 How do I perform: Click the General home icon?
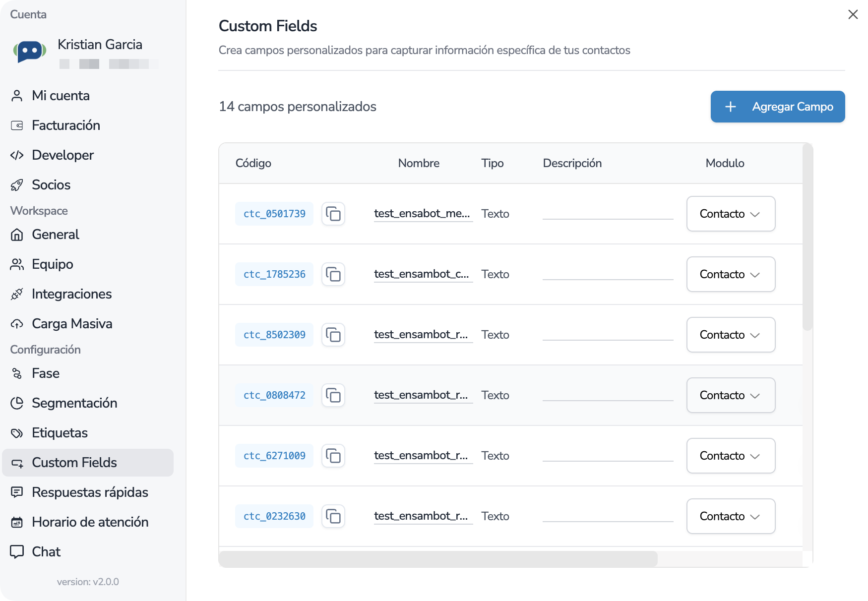point(17,235)
